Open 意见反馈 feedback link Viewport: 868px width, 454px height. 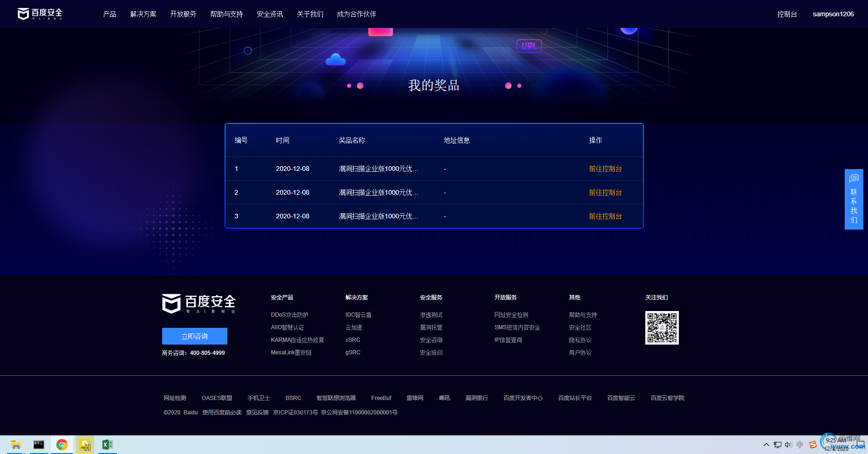point(257,413)
